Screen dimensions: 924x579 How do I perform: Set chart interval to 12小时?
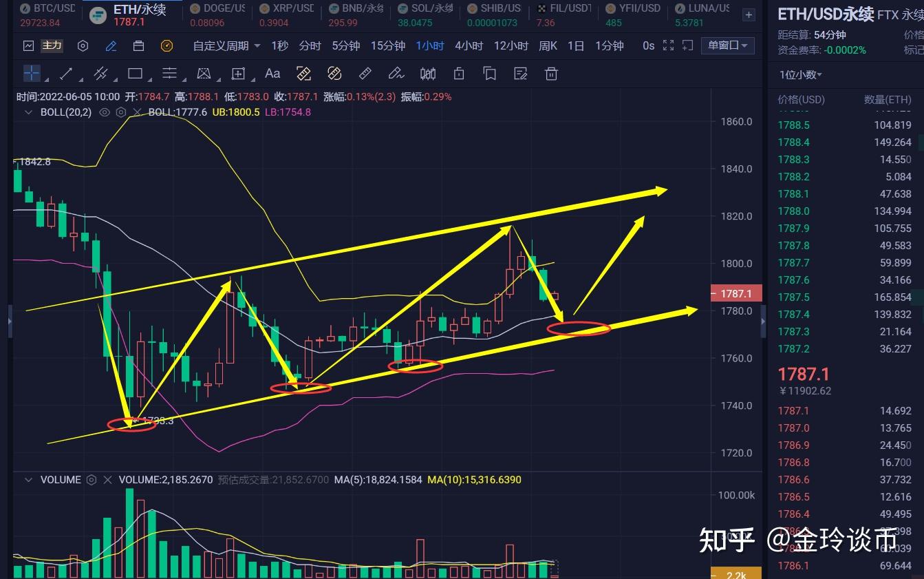(x=511, y=46)
